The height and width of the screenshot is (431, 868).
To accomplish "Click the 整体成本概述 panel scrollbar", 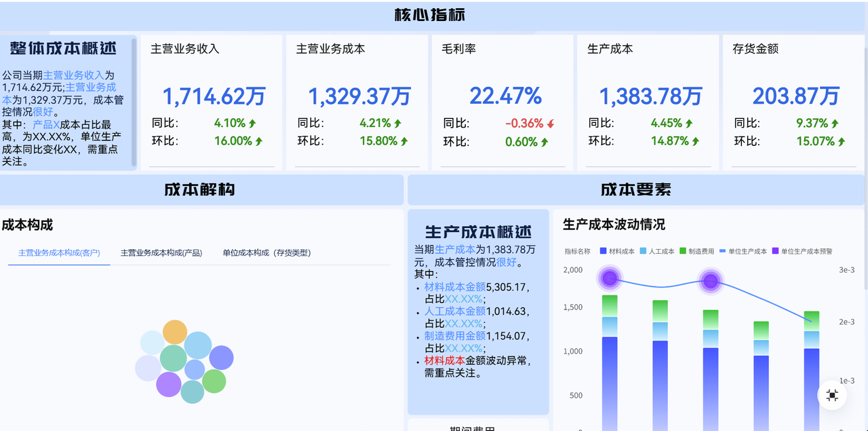I will [x=134, y=102].
